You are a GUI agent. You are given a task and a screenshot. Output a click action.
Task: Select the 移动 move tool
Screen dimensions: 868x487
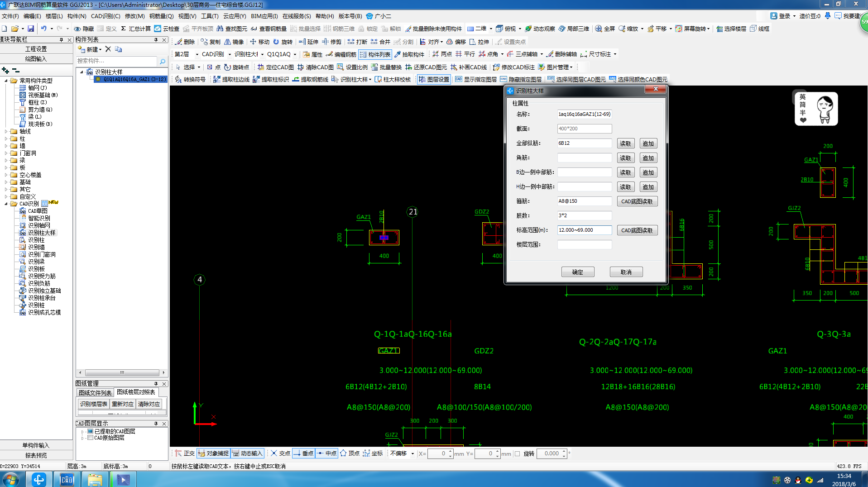[x=260, y=42]
